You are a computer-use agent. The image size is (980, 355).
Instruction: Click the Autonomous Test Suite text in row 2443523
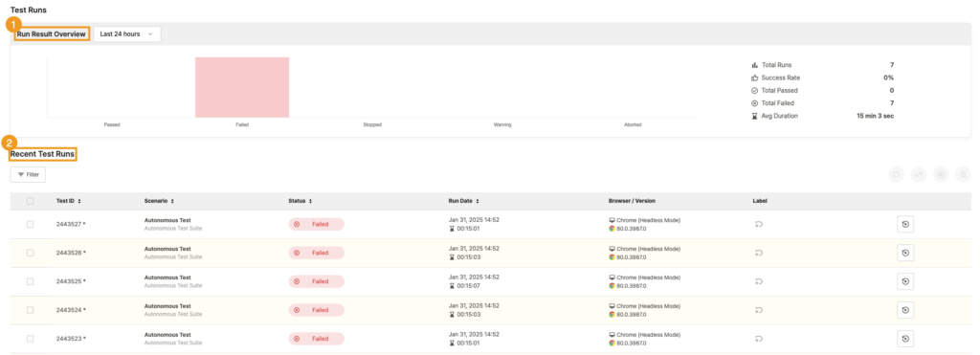point(173,343)
